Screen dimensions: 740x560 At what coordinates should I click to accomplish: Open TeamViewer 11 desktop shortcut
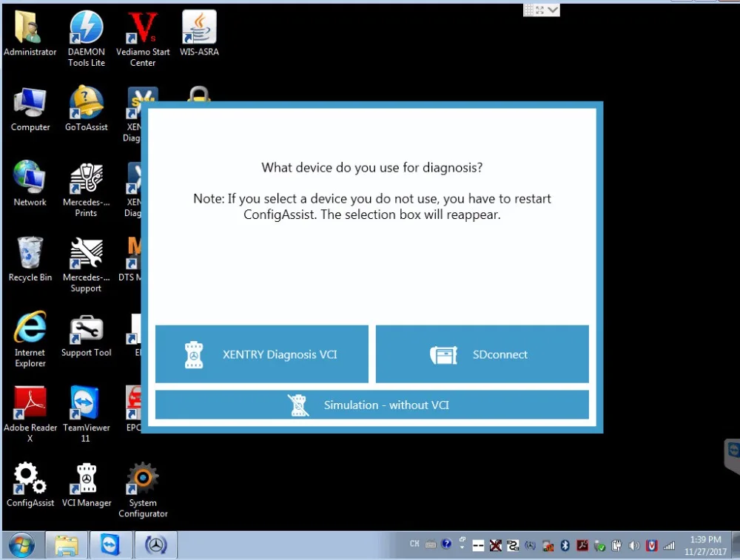[x=86, y=414]
